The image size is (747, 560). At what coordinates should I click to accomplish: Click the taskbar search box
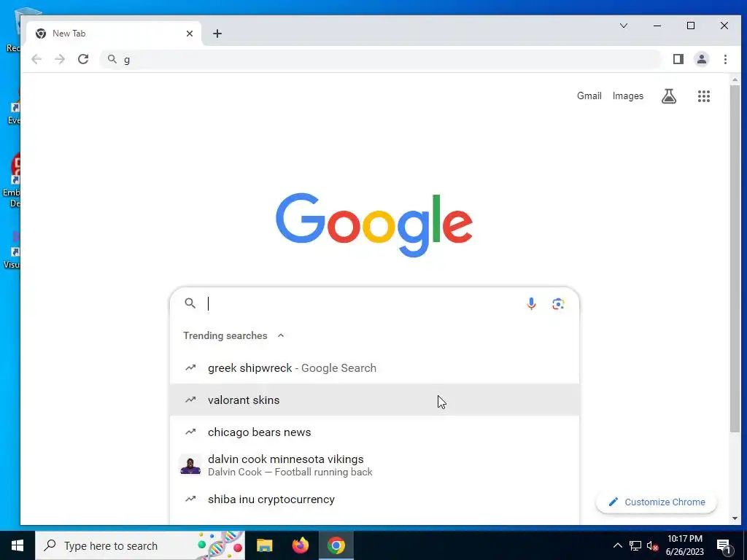tap(140, 545)
